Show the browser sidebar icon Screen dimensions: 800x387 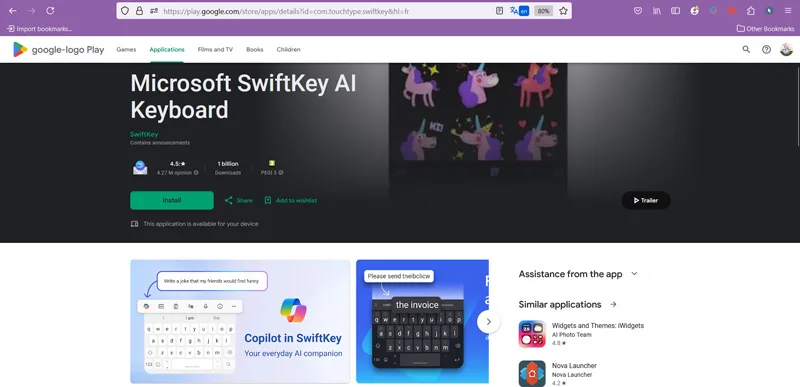675,11
